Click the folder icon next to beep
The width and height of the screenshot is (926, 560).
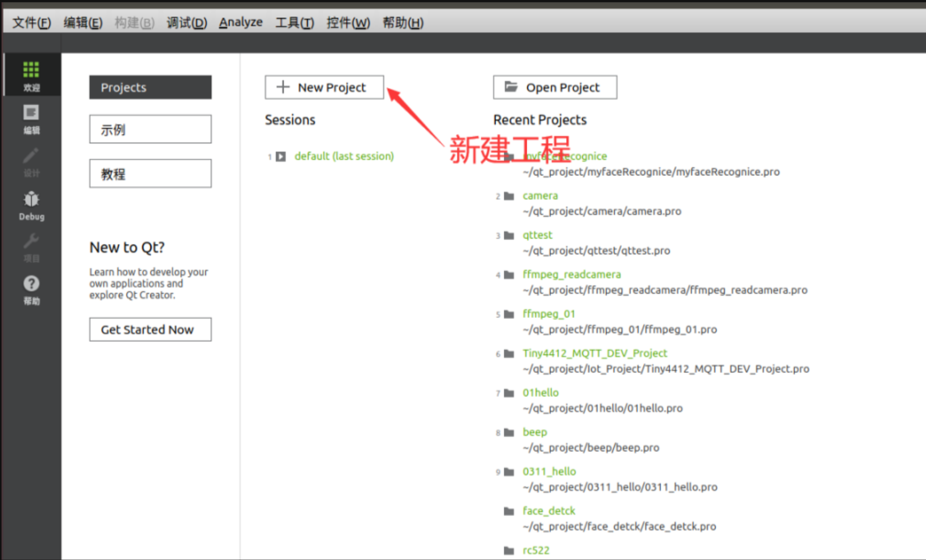pos(509,432)
